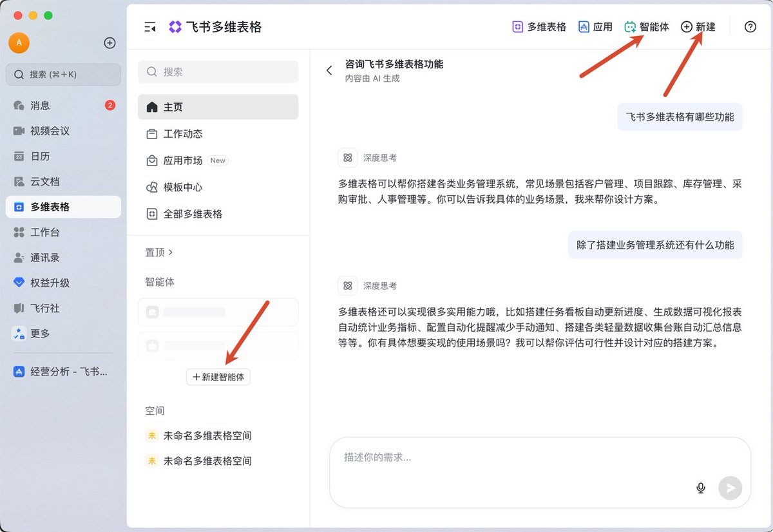This screenshot has width=773, height=532.
Task: Switch to the 应用 top tab
Action: (595, 27)
